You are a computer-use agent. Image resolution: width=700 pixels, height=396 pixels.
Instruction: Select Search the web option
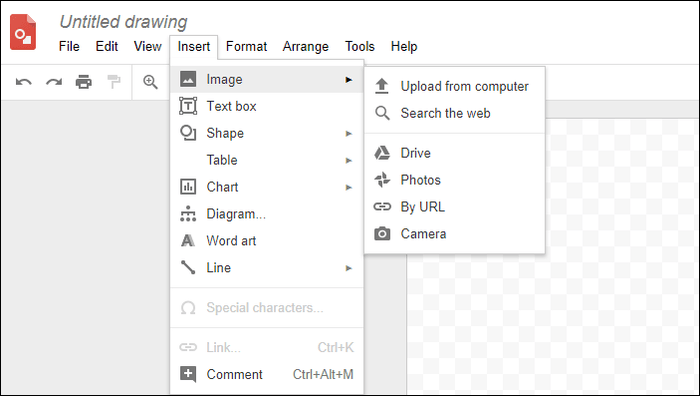[454, 113]
